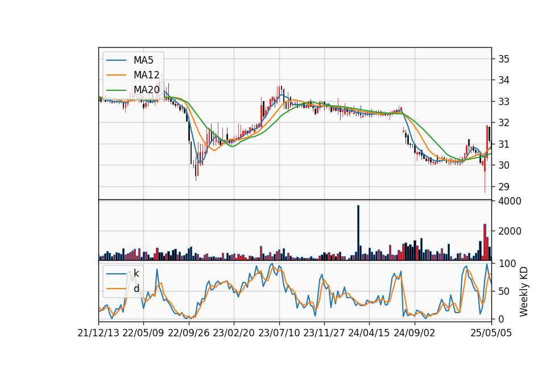
Task: Click the 23/02/20 date label
Action: pos(234,333)
